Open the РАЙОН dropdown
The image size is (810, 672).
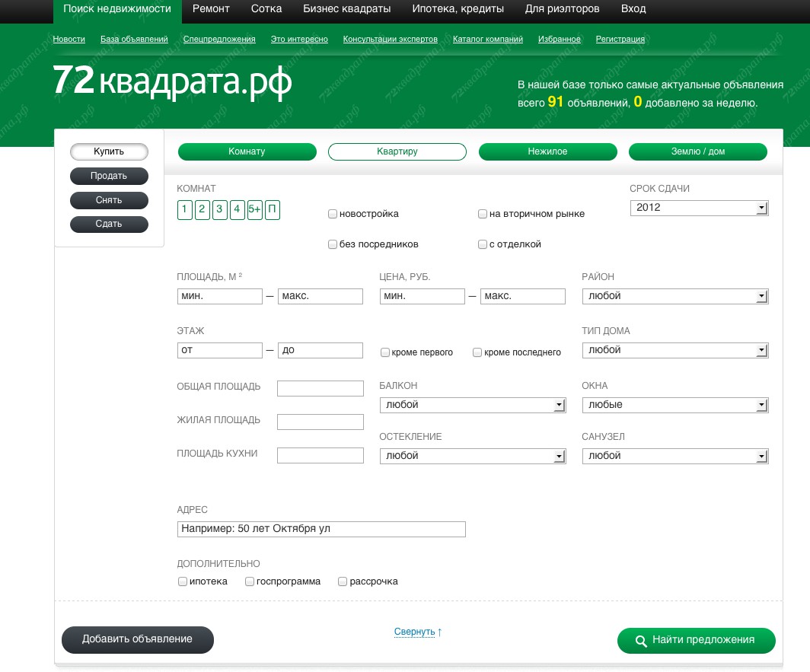point(675,297)
